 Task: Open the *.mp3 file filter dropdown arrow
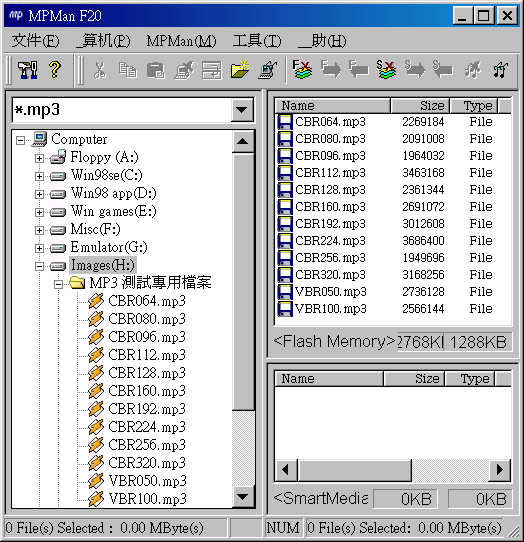tap(241, 110)
